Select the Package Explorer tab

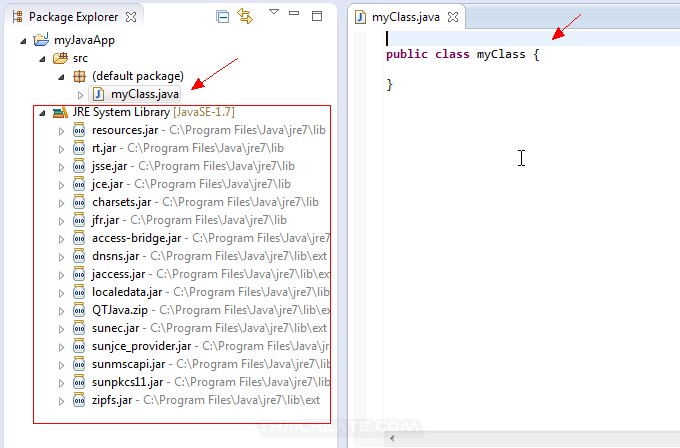pos(73,17)
